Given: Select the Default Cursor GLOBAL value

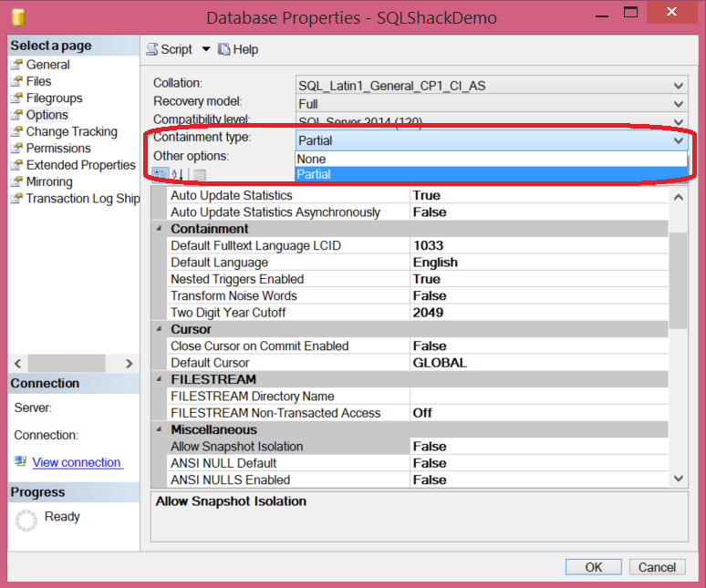Looking at the screenshot, I should point(440,363).
